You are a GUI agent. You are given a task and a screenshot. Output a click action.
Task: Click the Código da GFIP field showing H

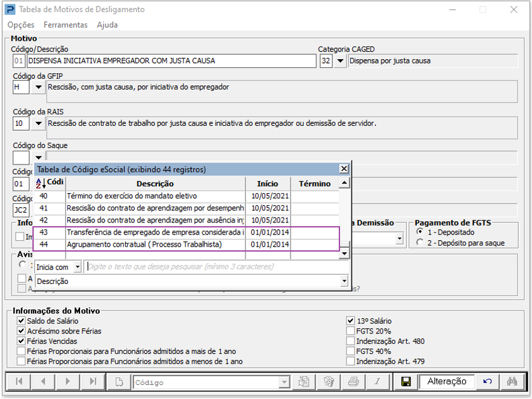point(21,87)
